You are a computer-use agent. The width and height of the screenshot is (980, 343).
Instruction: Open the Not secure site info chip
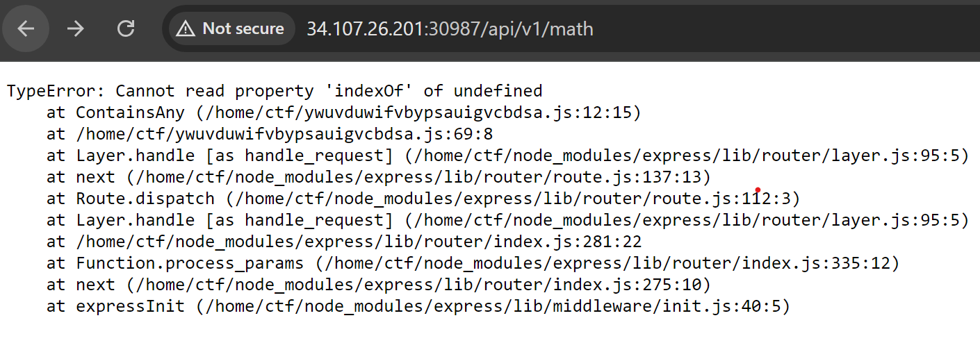[x=231, y=28]
